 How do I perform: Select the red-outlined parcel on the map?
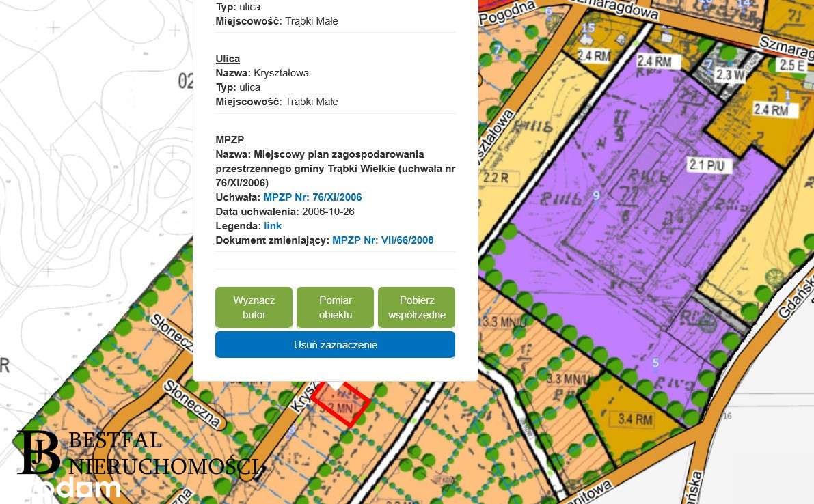(341, 404)
